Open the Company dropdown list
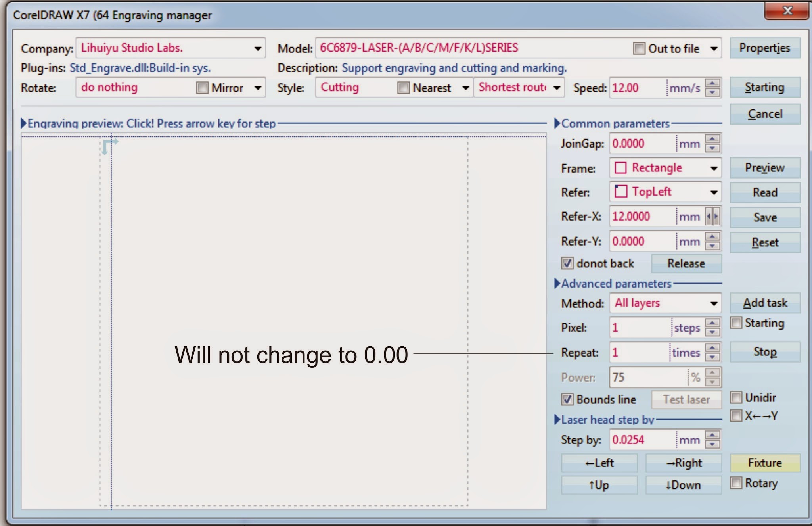Viewport: 812px width, 526px height. [x=258, y=48]
